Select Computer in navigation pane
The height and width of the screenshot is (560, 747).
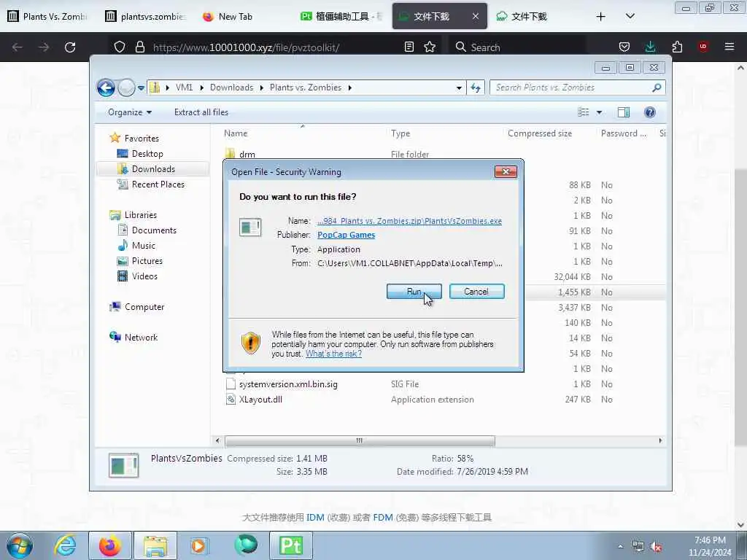[144, 307]
